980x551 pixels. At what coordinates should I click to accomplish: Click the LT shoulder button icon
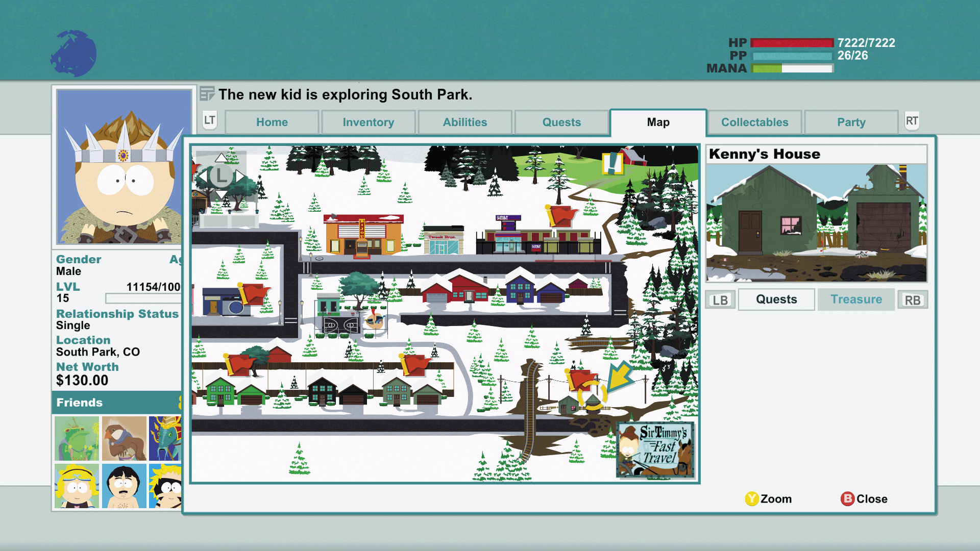(x=210, y=120)
